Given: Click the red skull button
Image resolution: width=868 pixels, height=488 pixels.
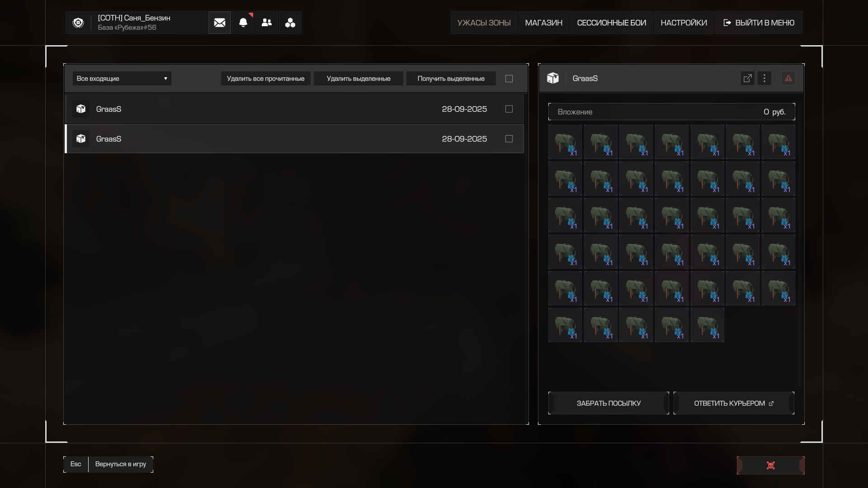Looking at the screenshot, I should pyautogui.click(x=771, y=465).
